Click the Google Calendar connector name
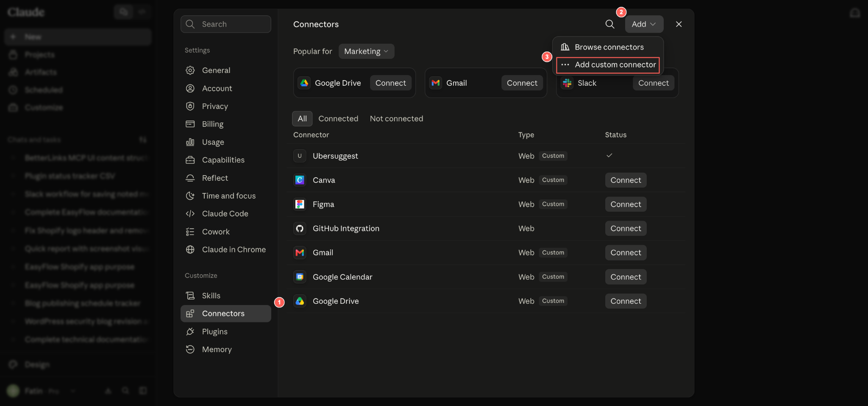 342,277
